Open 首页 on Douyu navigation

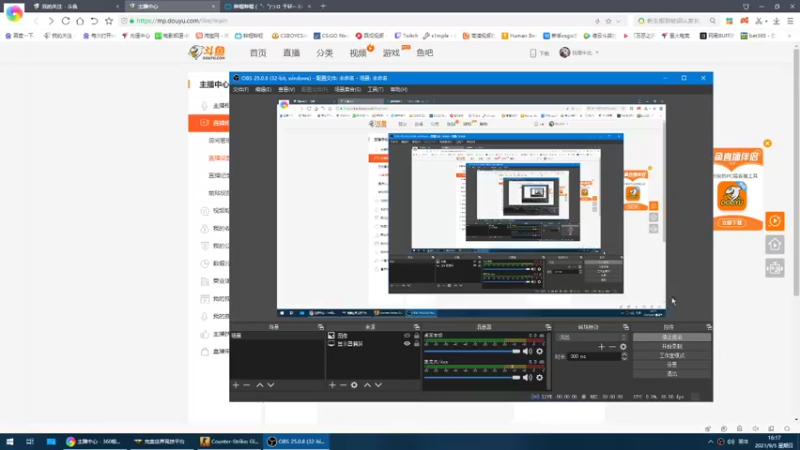(258, 53)
